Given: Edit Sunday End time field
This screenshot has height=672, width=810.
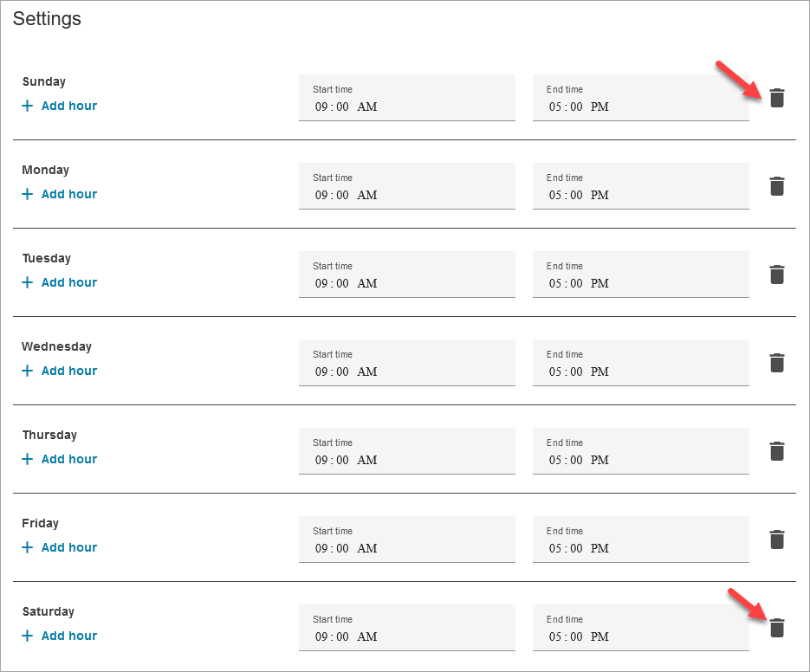Looking at the screenshot, I should (x=641, y=98).
